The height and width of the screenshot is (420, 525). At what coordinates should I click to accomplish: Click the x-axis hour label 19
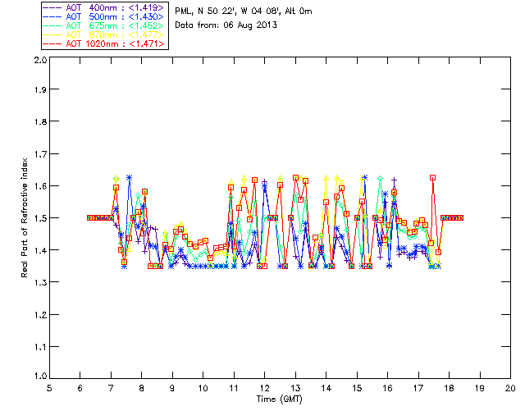tap(480, 388)
